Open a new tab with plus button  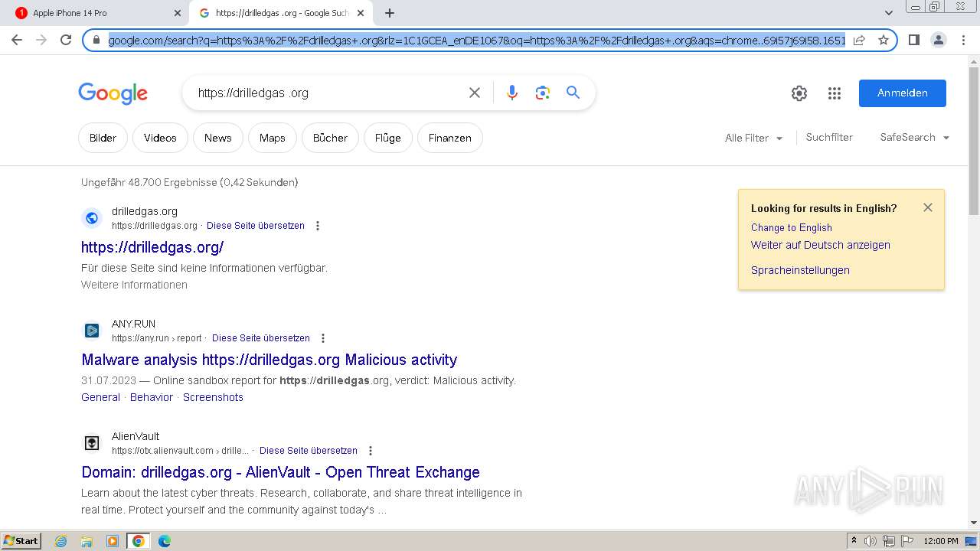(x=390, y=13)
